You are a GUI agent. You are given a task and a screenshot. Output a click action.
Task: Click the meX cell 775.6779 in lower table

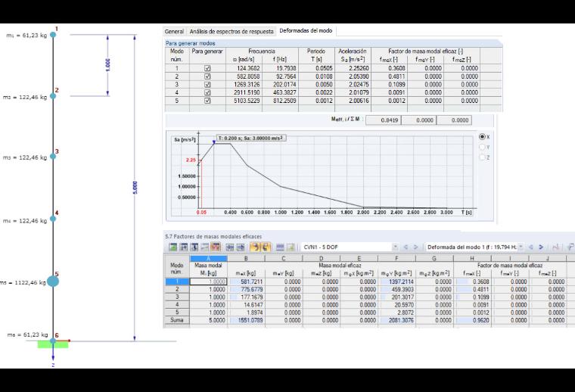click(246, 289)
